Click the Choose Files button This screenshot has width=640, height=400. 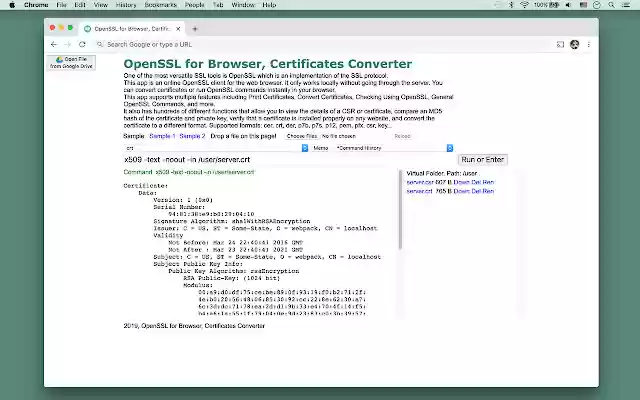[302, 136]
